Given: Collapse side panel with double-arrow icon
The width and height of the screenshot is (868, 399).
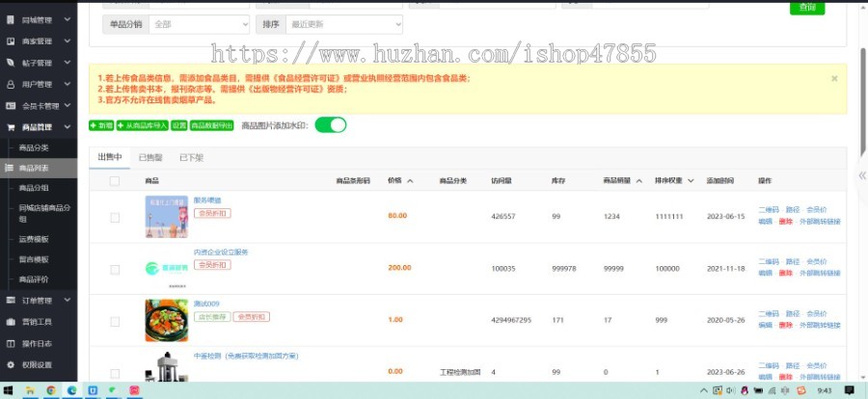Looking at the screenshot, I should (x=862, y=175).
